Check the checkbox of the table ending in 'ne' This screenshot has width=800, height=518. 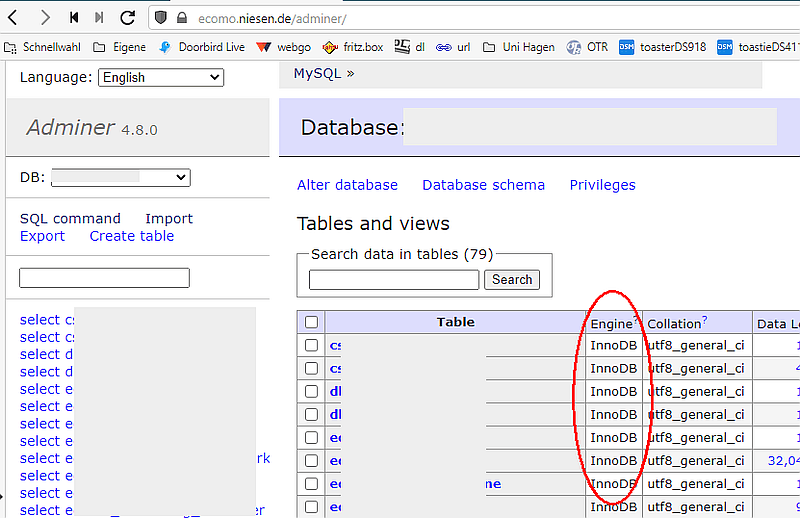click(311, 484)
